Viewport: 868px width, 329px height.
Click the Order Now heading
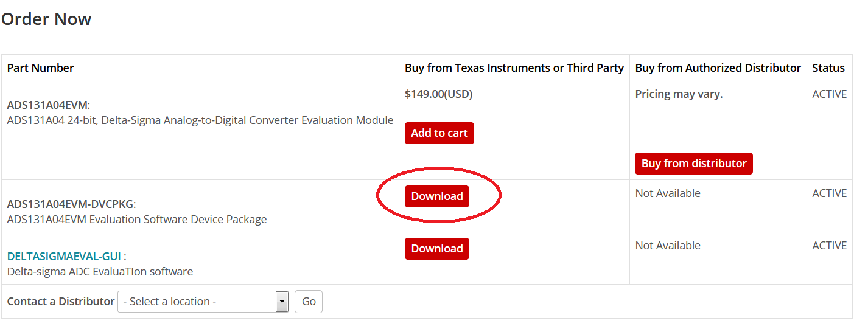click(x=46, y=19)
